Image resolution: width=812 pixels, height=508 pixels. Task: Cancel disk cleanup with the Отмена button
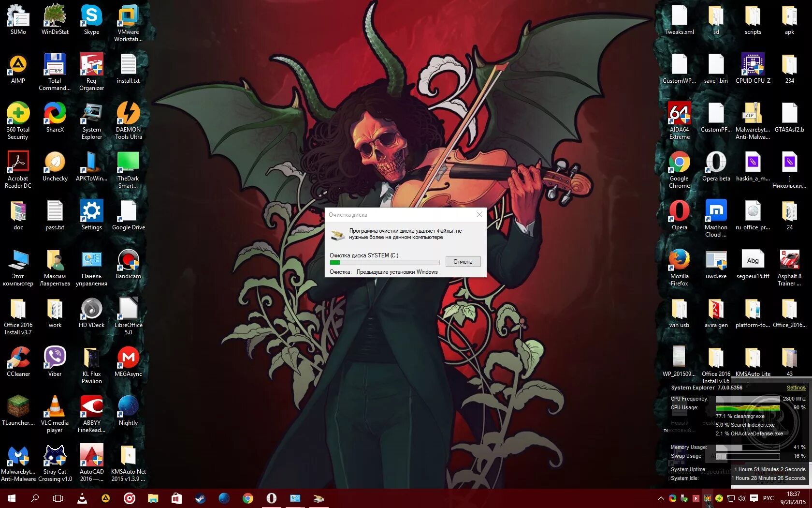[463, 262]
